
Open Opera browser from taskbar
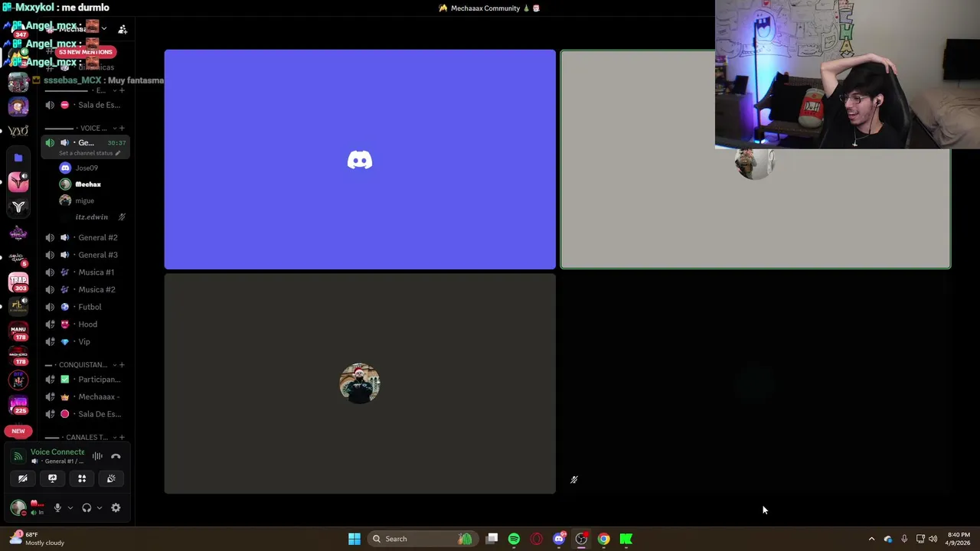coord(537,539)
